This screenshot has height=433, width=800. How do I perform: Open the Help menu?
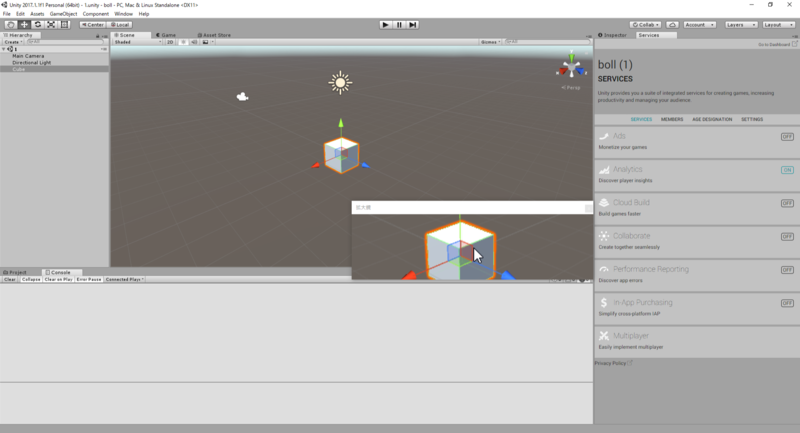[x=144, y=14]
